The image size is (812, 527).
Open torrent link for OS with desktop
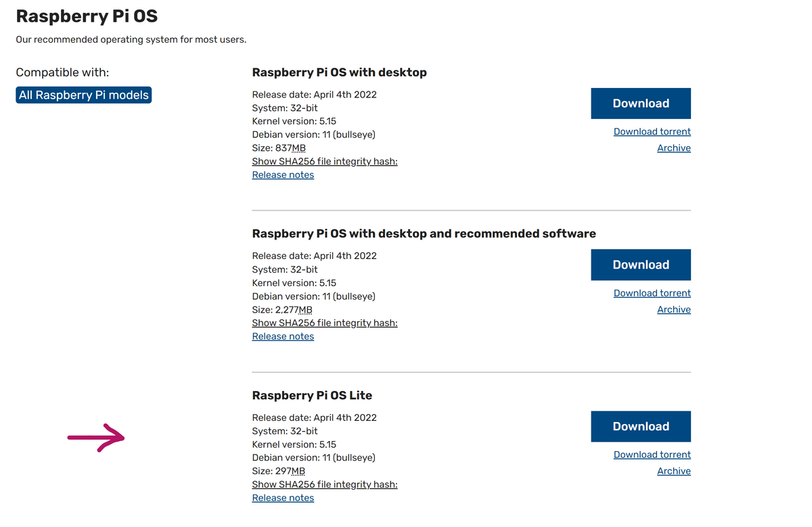click(652, 132)
